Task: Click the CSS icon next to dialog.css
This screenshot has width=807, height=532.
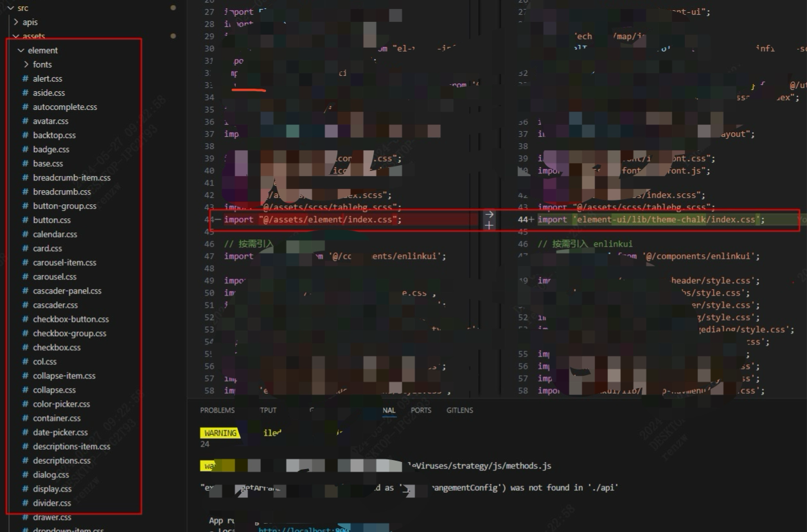Action: tap(26, 475)
